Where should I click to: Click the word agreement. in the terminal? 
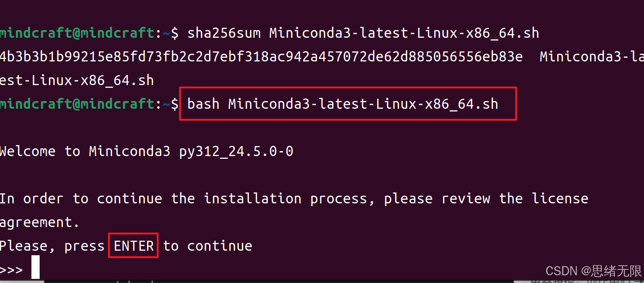click(x=40, y=222)
